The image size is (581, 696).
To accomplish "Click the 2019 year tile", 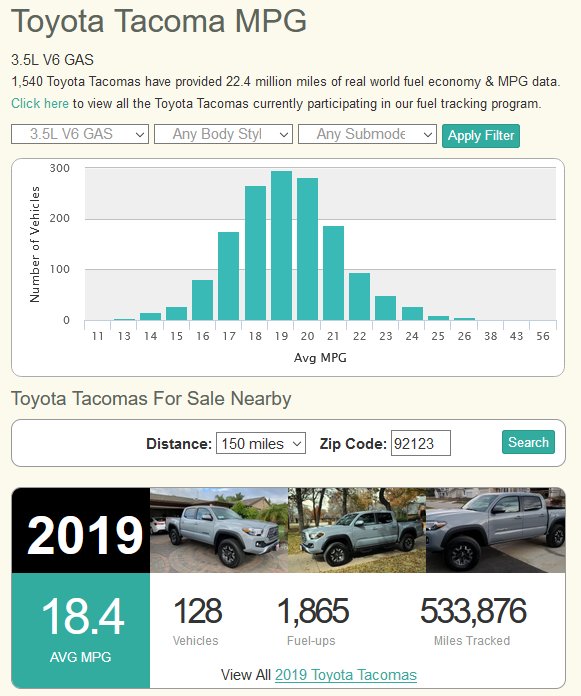I will tap(81, 530).
